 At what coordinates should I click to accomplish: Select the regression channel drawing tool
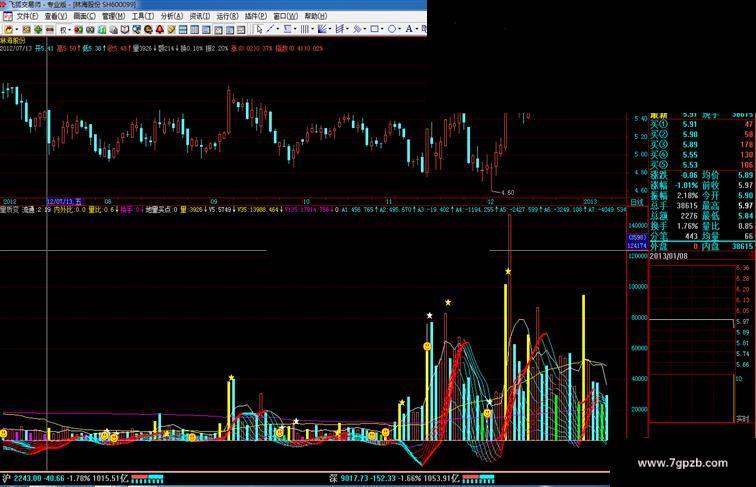click(339, 29)
